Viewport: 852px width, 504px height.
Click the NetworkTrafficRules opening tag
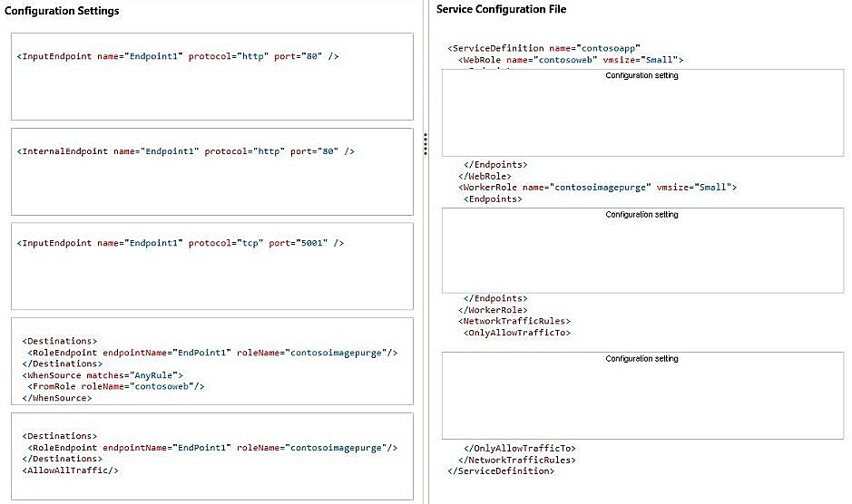click(514, 321)
